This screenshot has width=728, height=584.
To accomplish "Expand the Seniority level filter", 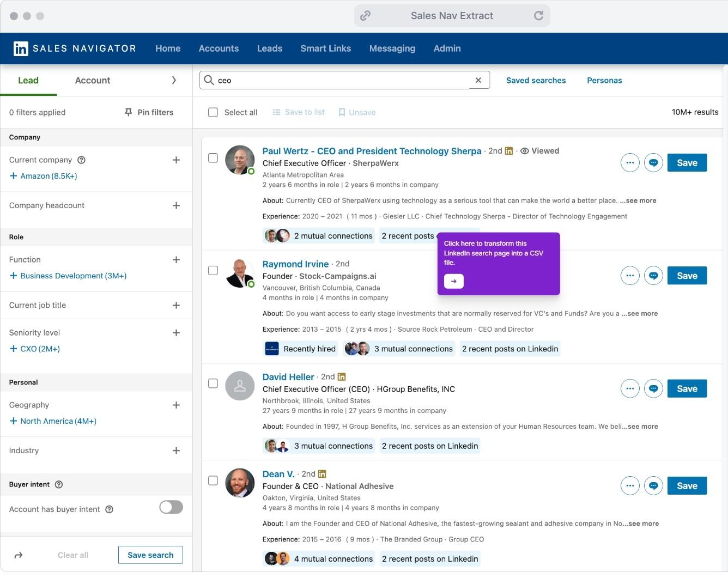I will tap(176, 333).
